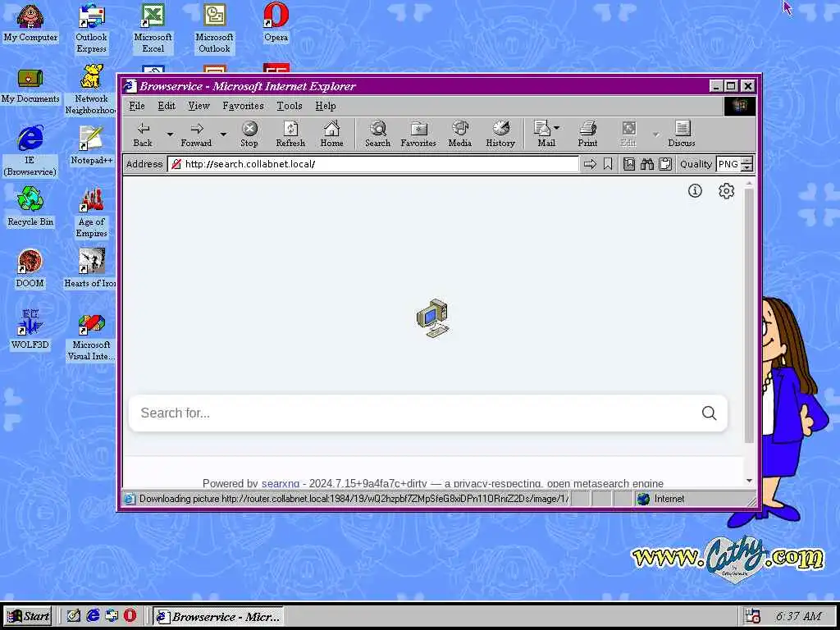Image resolution: width=840 pixels, height=630 pixels.
Task: Open the View menu
Action: (199, 106)
